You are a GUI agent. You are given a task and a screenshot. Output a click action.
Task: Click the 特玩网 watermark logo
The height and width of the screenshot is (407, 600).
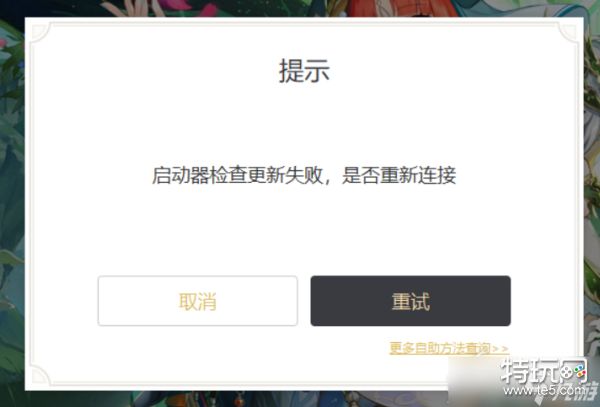coord(543,370)
